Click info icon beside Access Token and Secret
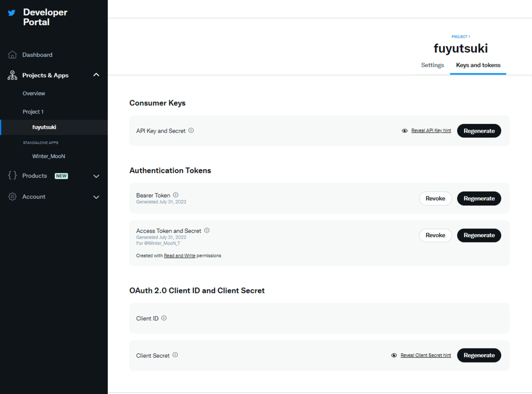 click(x=207, y=230)
